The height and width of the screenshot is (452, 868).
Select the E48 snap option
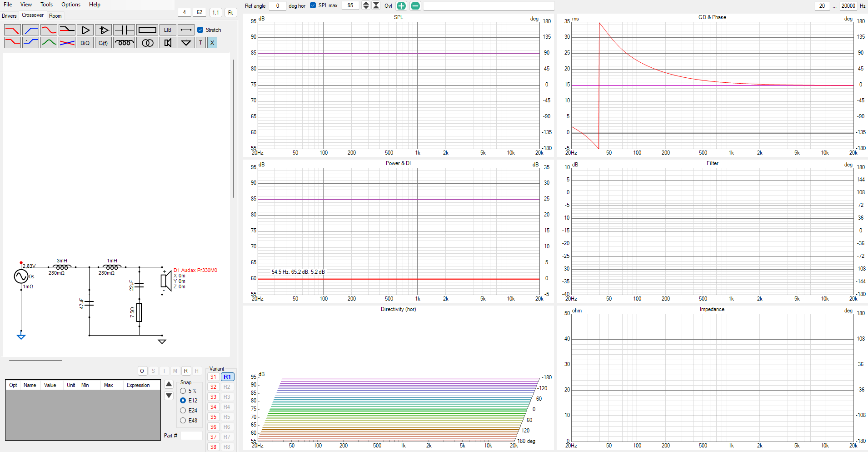pos(183,421)
